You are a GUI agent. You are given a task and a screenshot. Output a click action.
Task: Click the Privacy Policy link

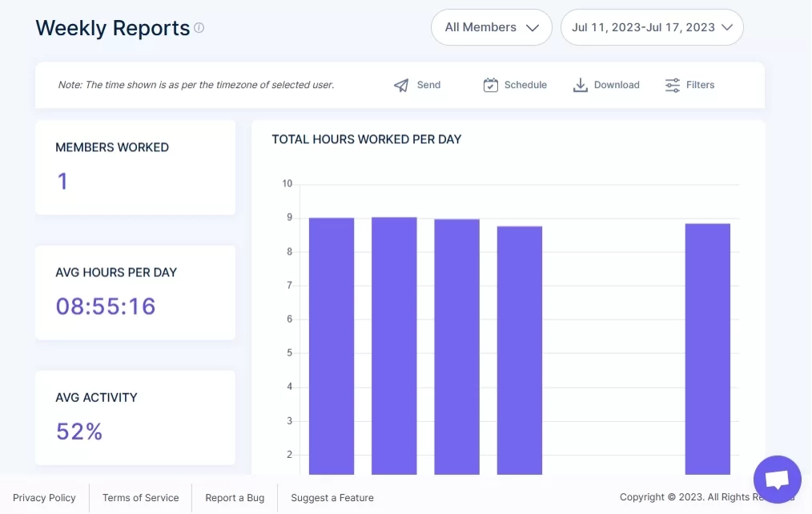[45, 497]
